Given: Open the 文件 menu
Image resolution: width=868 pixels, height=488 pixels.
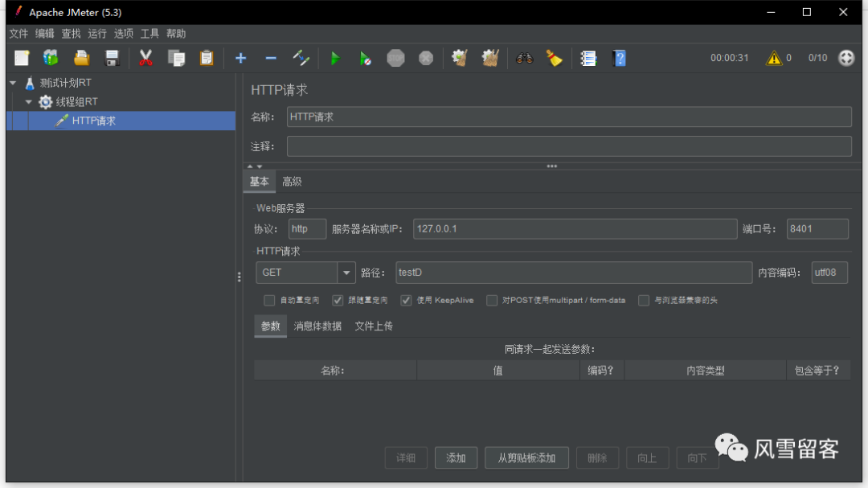Looking at the screenshot, I should tap(18, 34).
